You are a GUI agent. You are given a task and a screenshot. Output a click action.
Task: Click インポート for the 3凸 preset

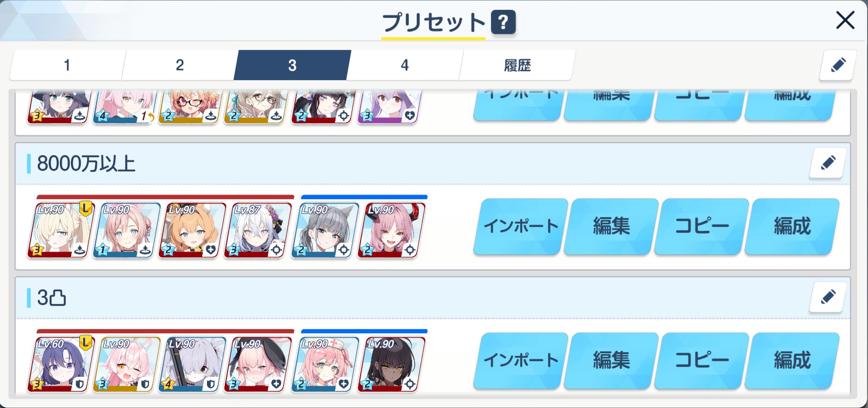pyautogui.click(x=521, y=360)
